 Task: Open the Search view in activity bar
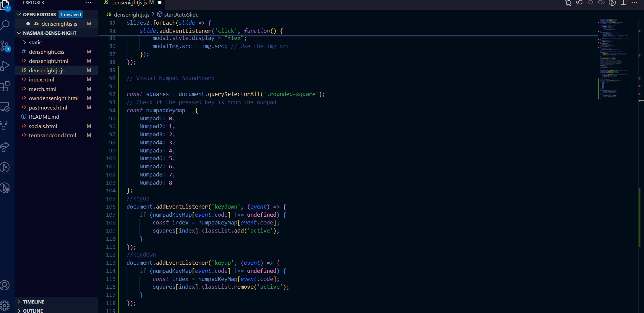click(5, 25)
